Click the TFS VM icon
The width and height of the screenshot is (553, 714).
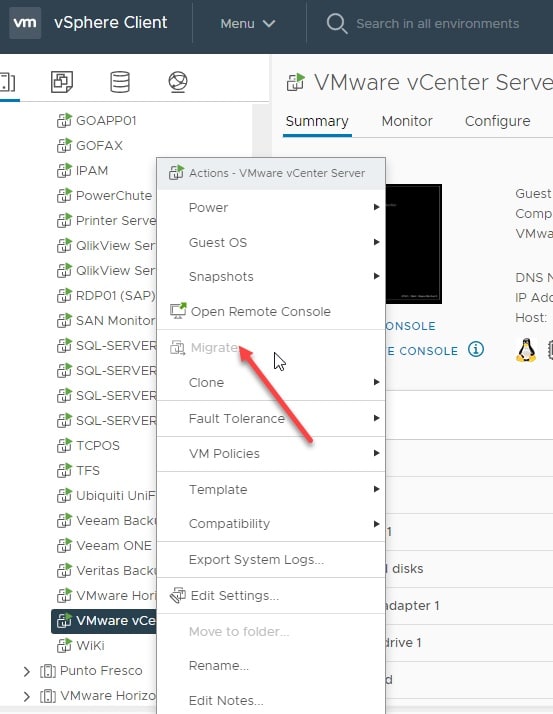64,470
